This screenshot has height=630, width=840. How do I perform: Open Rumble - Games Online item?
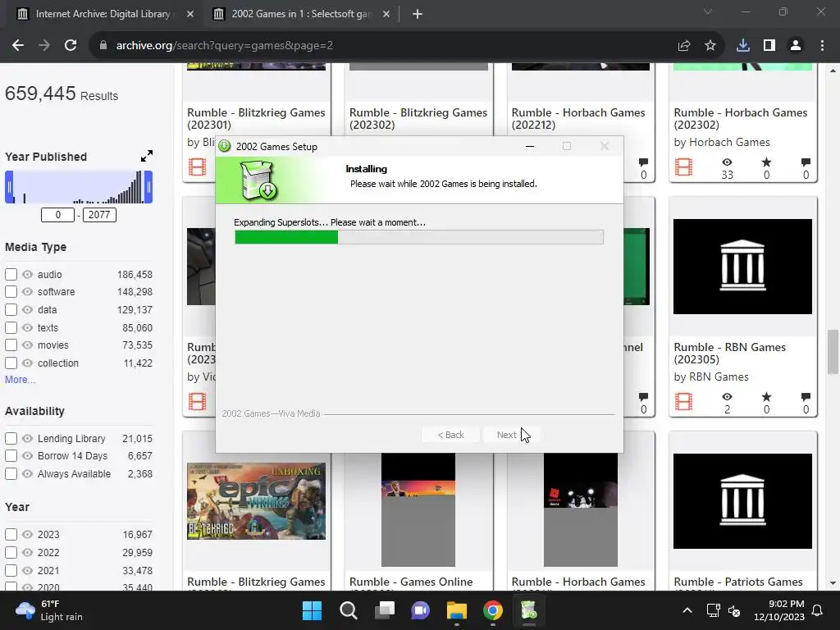(x=411, y=582)
